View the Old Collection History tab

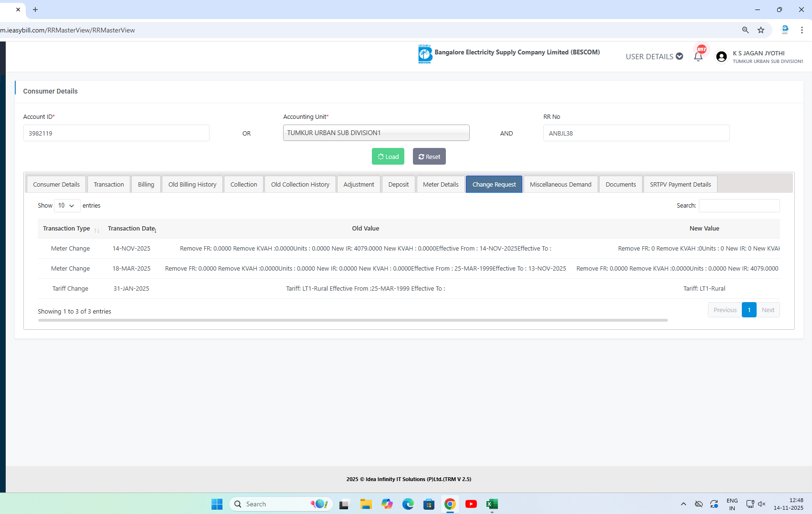[300, 185]
